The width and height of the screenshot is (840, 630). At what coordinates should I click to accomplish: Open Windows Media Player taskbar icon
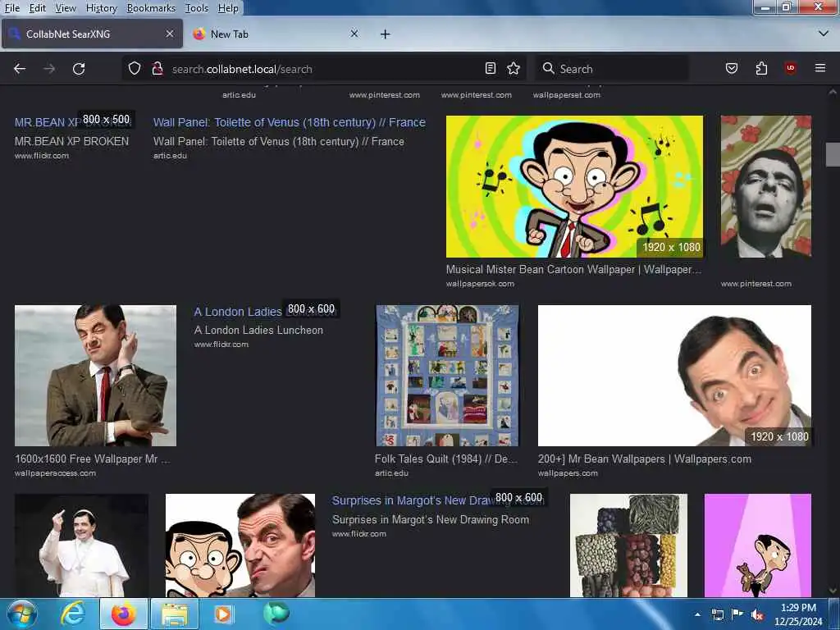coord(223,614)
